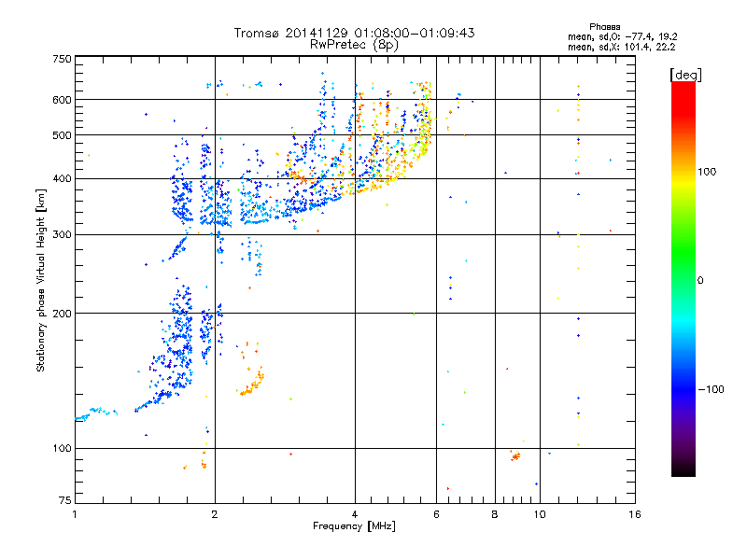Click the y-axis tick label '75'
Screen dimensions: 747x560
65,500
